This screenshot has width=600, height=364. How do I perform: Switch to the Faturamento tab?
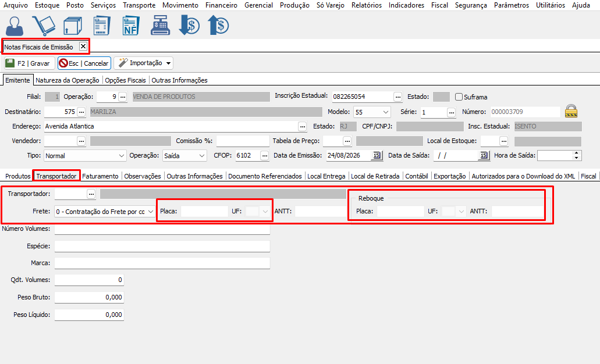pyautogui.click(x=100, y=176)
